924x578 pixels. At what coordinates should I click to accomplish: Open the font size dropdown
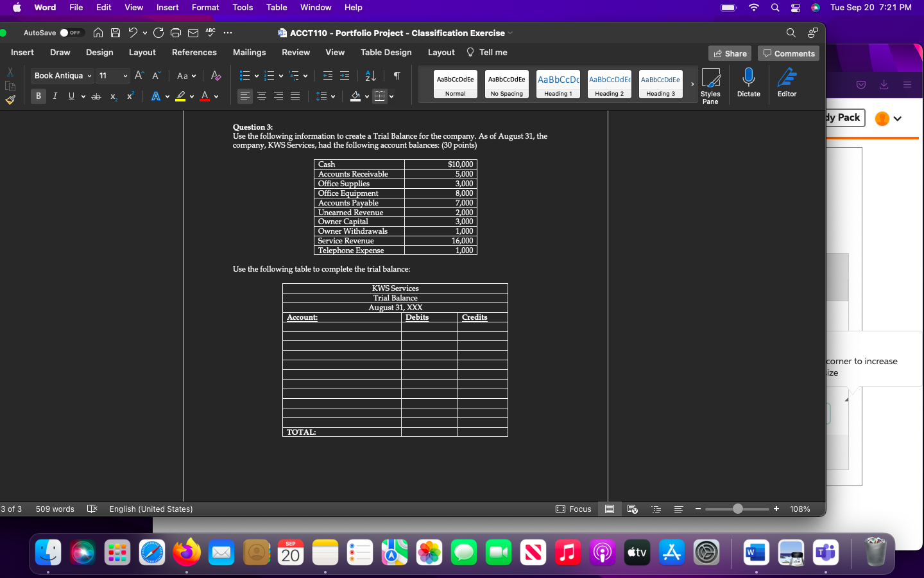click(125, 76)
